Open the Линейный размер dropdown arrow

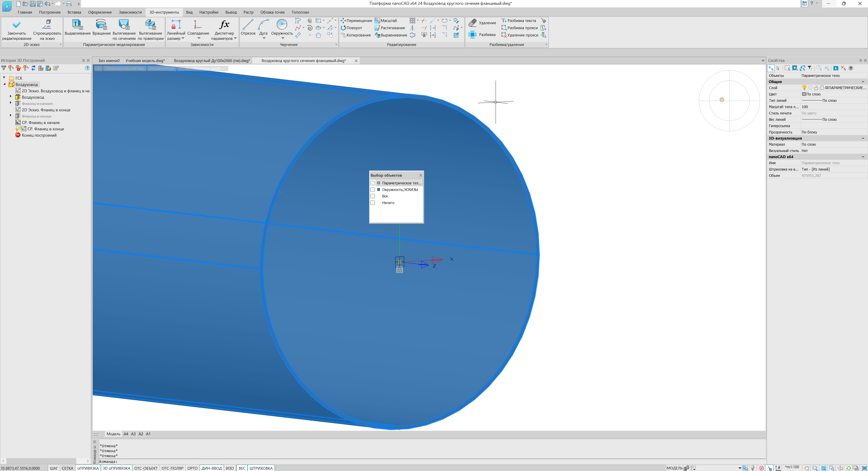[x=183, y=38]
